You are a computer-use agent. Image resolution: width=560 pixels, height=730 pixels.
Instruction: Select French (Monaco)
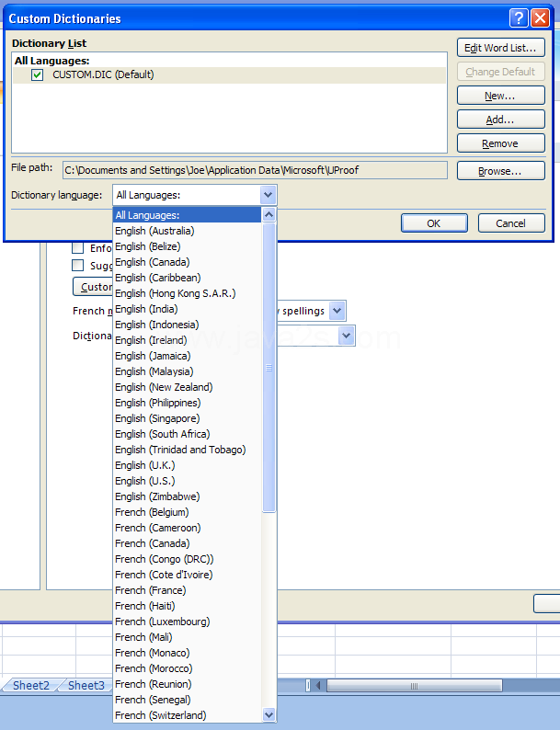188,653
